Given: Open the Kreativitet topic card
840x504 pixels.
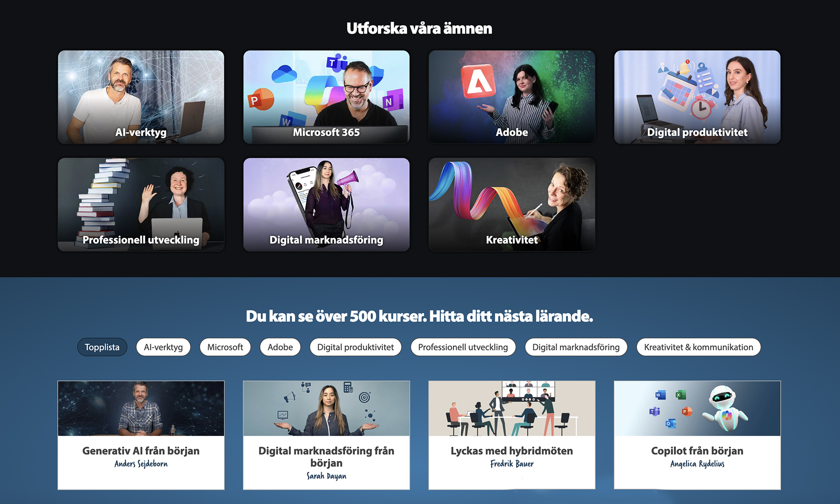Looking at the screenshot, I should (x=512, y=204).
